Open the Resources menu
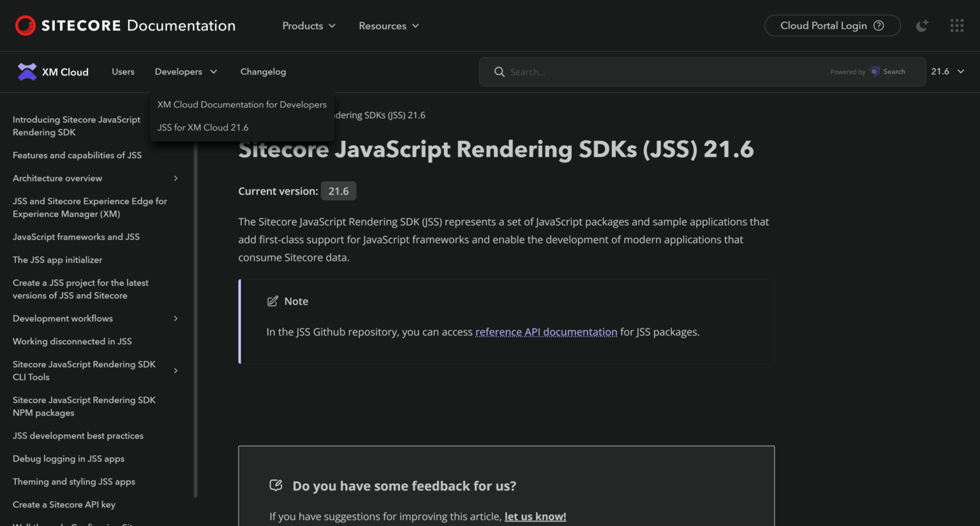Image resolution: width=980 pixels, height=526 pixels. pyautogui.click(x=389, y=26)
